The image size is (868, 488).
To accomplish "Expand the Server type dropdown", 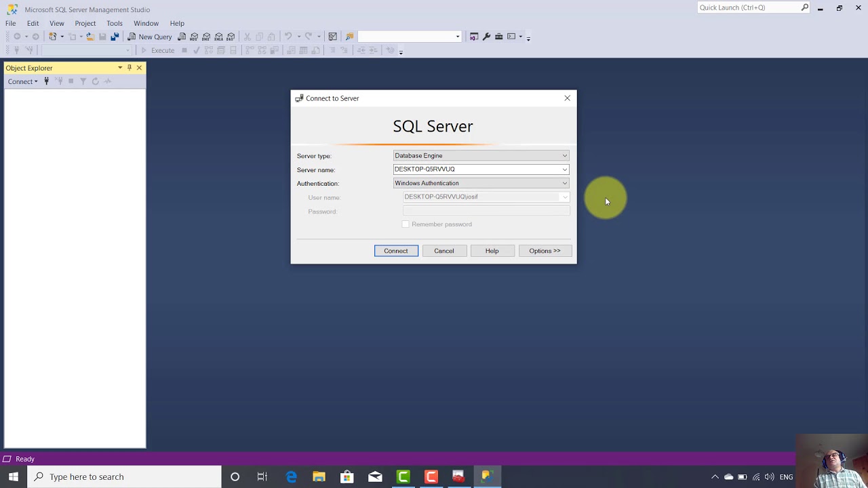I will pyautogui.click(x=564, y=156).
